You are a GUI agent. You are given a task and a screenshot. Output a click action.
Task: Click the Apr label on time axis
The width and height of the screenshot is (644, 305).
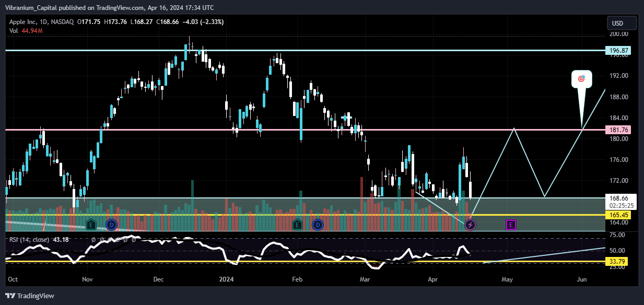click(434, 280)
